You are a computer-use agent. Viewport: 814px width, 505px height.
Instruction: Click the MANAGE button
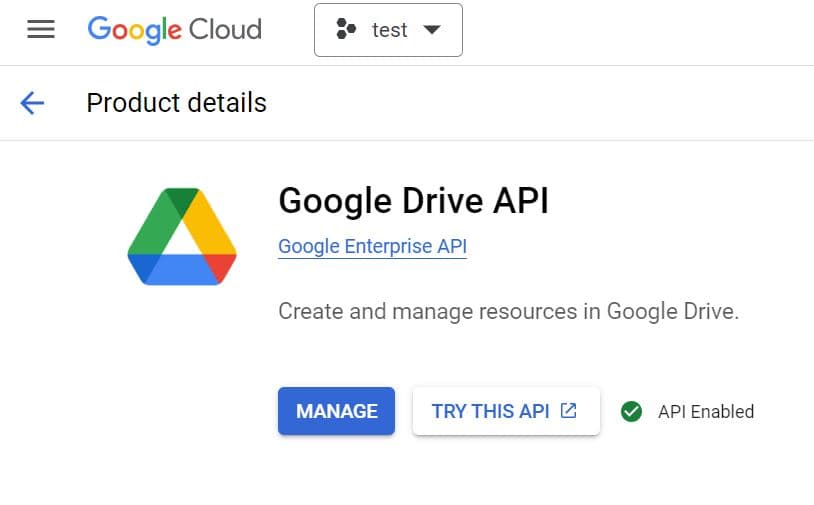[x=336, y=411]
